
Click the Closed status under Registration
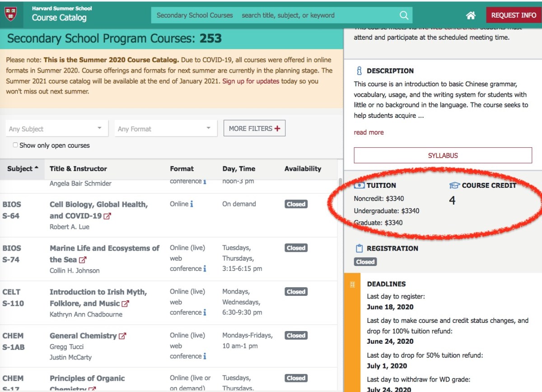tap(364, 261)
